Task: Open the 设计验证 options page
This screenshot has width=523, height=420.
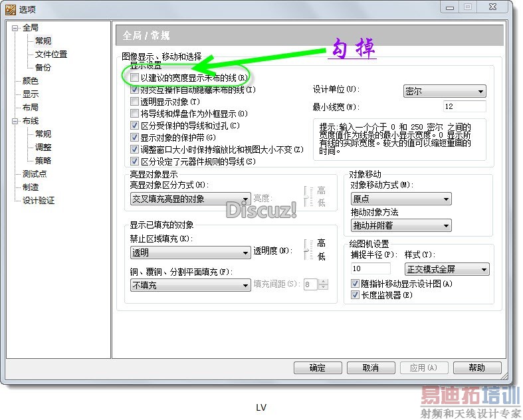Action: pyautogui.click(x=38, y=201)
